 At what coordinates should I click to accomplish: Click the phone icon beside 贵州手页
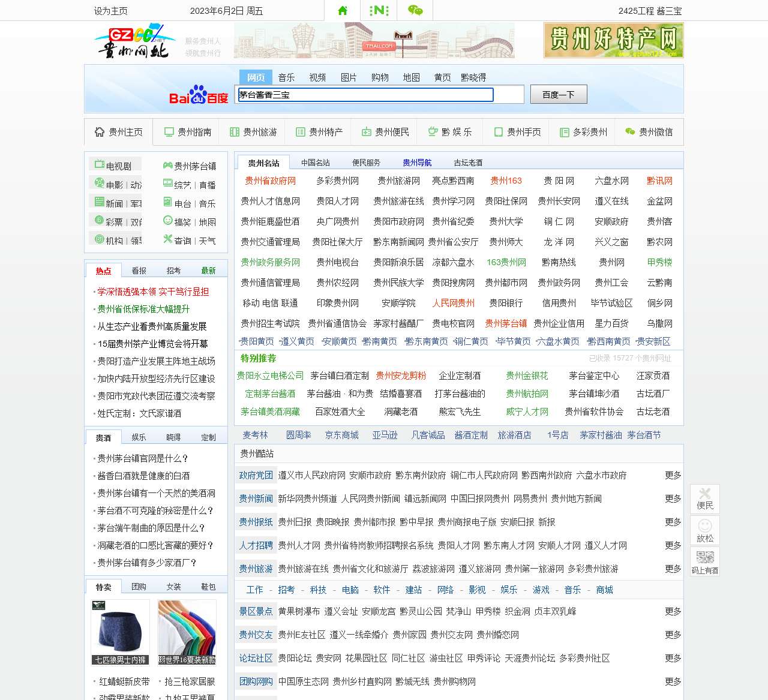[x=499, y=132]
